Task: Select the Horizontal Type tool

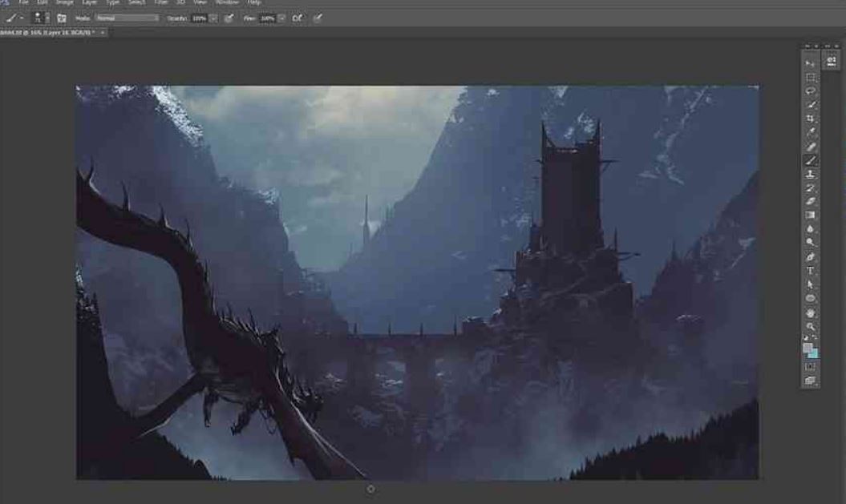Action: pyautogui.click(x=811, y=271)
